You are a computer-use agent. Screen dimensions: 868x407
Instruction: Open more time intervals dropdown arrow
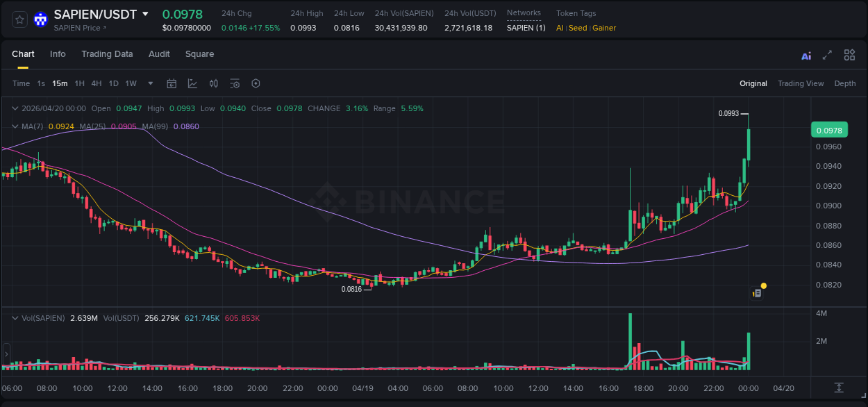point(151,83)
